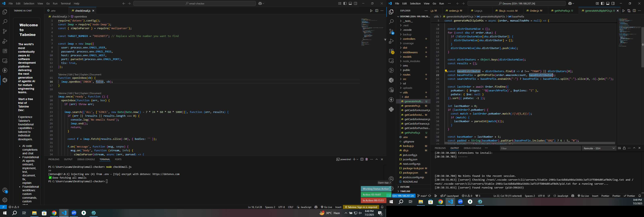Open Remote Explorer in email-checker window
Image resolution: width=644 pixels, height=217 pixels.
pos(5,61)
